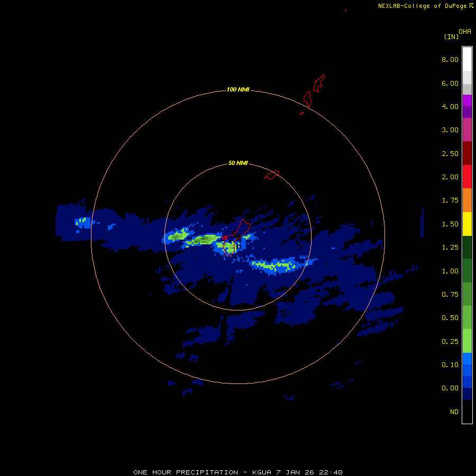Image resolution: width=476 pixels, height=476 pixels.
Task: Click the red Guam island outline
Action: 235,237
